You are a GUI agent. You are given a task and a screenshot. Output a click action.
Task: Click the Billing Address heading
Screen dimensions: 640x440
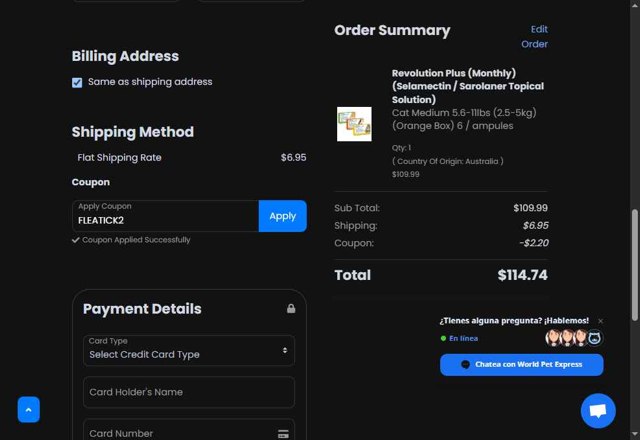point(125,56)
